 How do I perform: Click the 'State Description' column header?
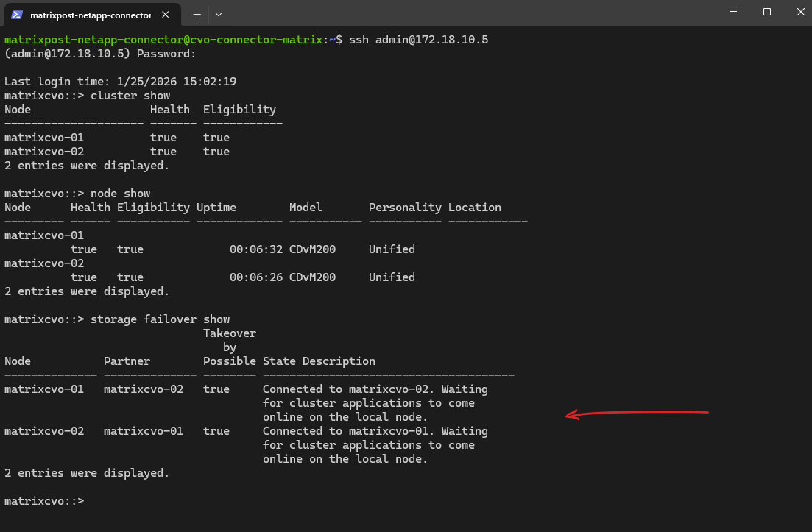[x=319, y=361]
